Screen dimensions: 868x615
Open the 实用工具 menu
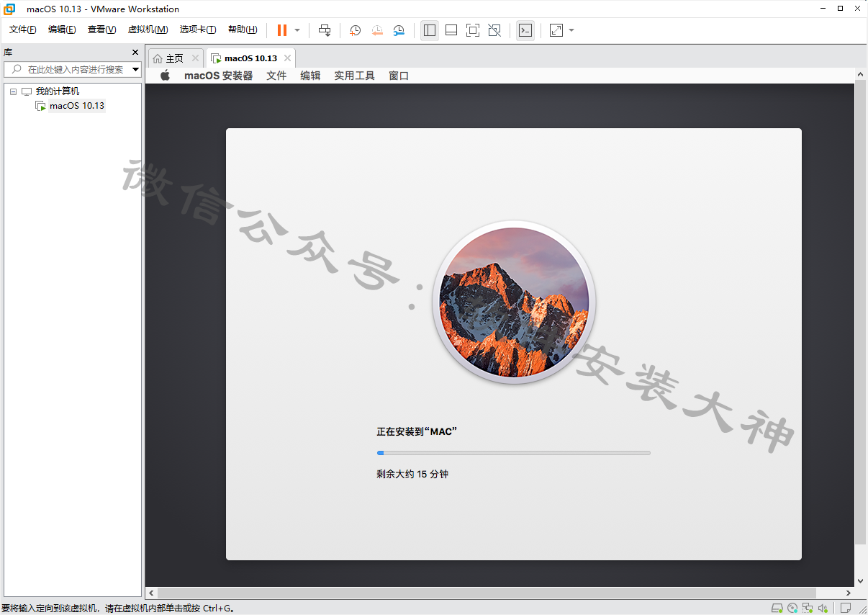coord(354,76)
